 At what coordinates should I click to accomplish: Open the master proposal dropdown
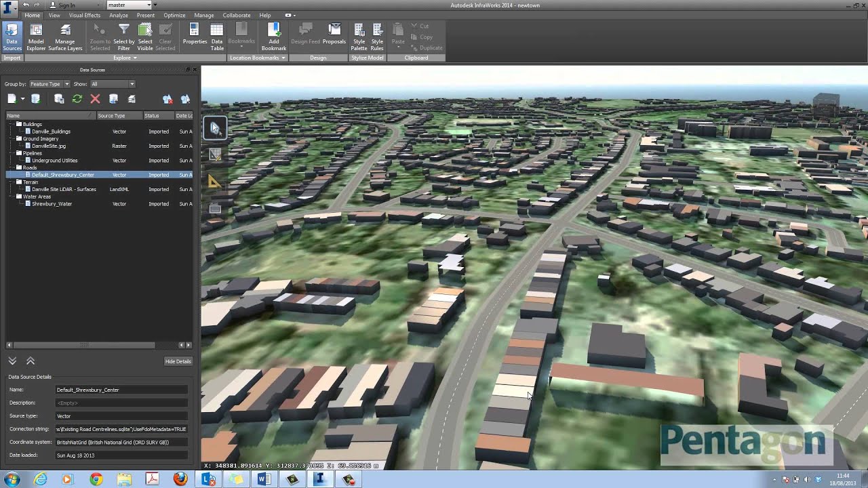coord(129,5)
